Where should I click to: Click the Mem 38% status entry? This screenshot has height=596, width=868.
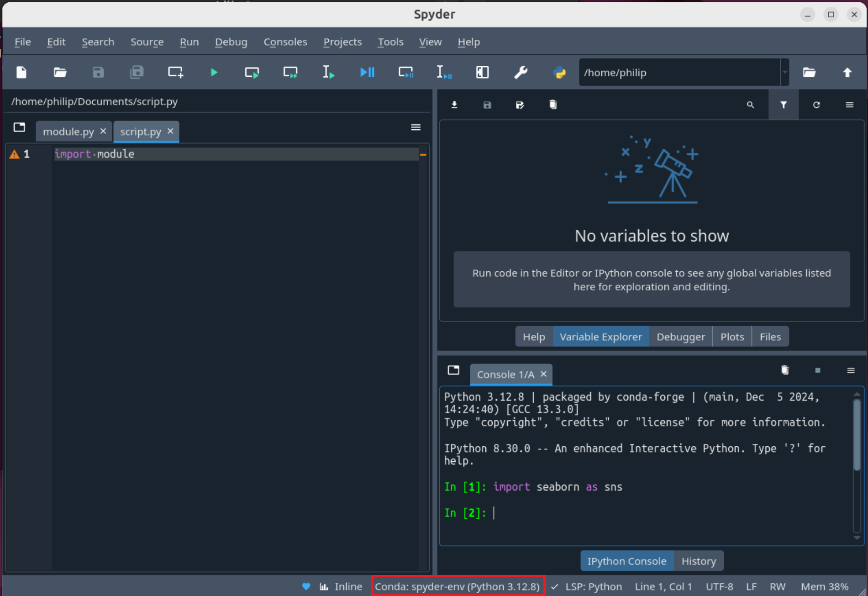click(825, 586)
